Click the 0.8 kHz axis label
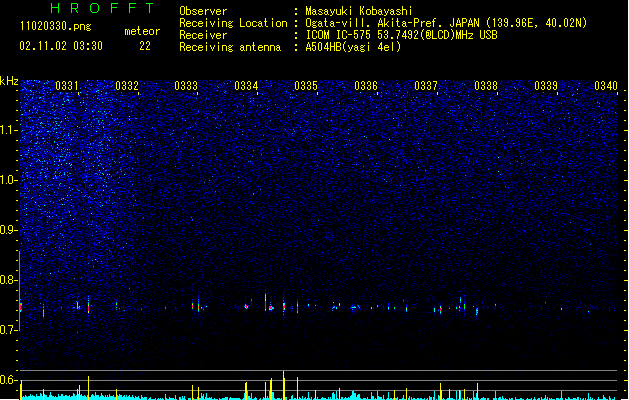 point(9,280)
